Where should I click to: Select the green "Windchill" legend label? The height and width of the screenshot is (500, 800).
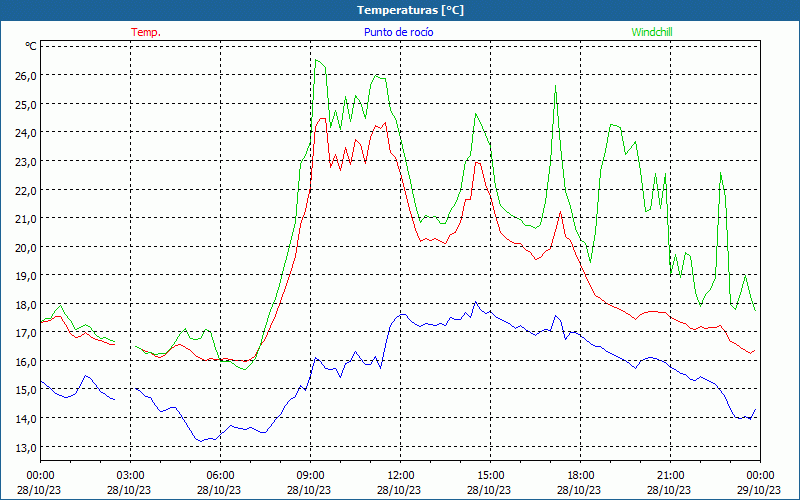tap(652, 32)
